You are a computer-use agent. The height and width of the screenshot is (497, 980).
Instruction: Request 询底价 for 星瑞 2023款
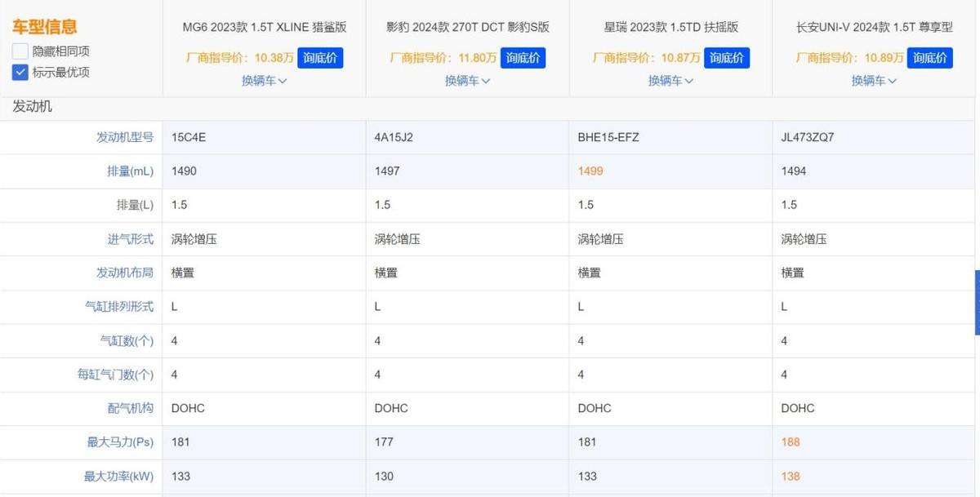726,58
